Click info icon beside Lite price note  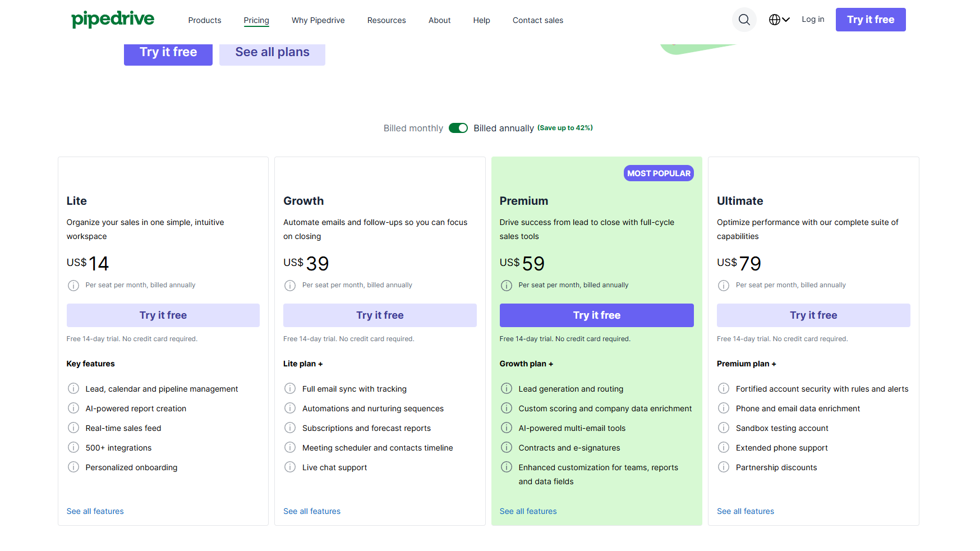click(x=73, y=286)
